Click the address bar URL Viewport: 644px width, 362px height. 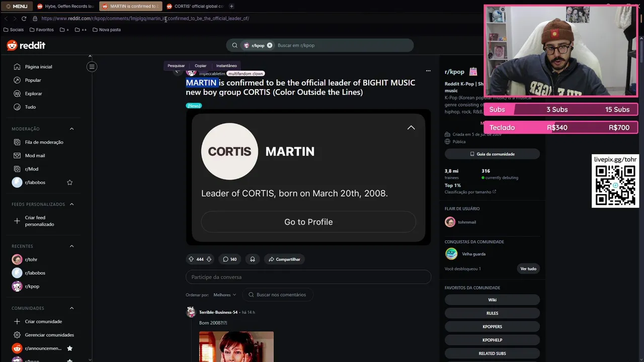(x=145, y=19)
